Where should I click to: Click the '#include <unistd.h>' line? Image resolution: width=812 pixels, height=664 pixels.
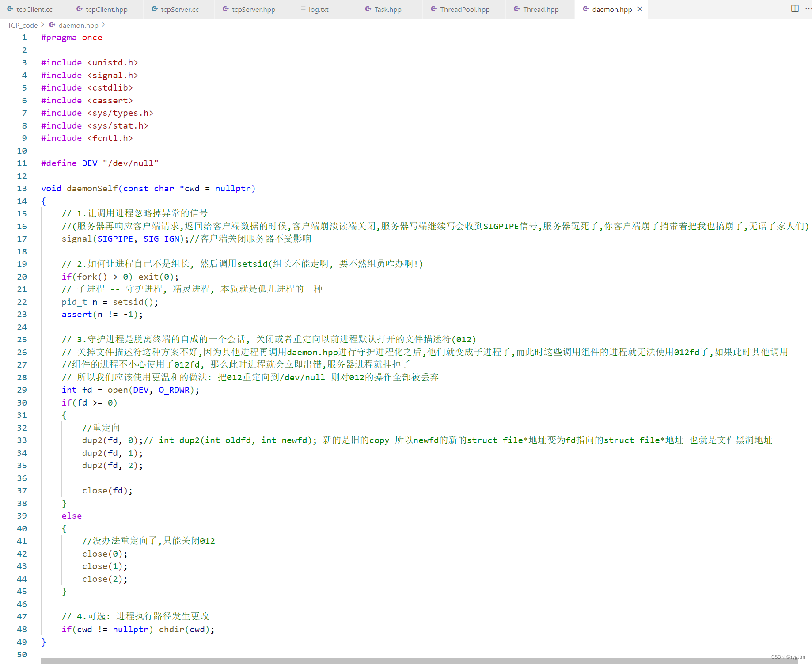coord(90,63)
